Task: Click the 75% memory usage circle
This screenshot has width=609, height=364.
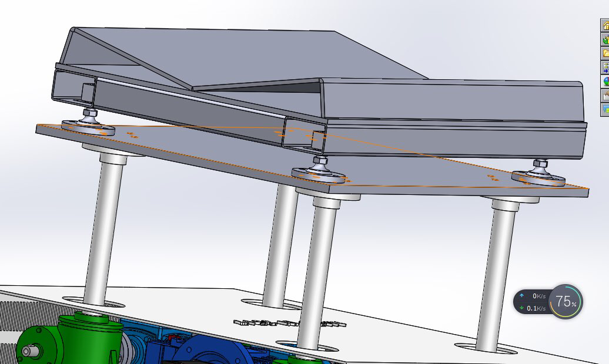Action: coord(565,302)
